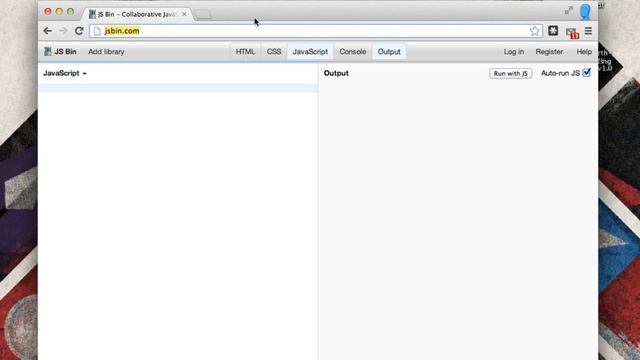Select the JS Bin browser tab
The height and width of the screenshot is (360, 640).
point(137,14)
